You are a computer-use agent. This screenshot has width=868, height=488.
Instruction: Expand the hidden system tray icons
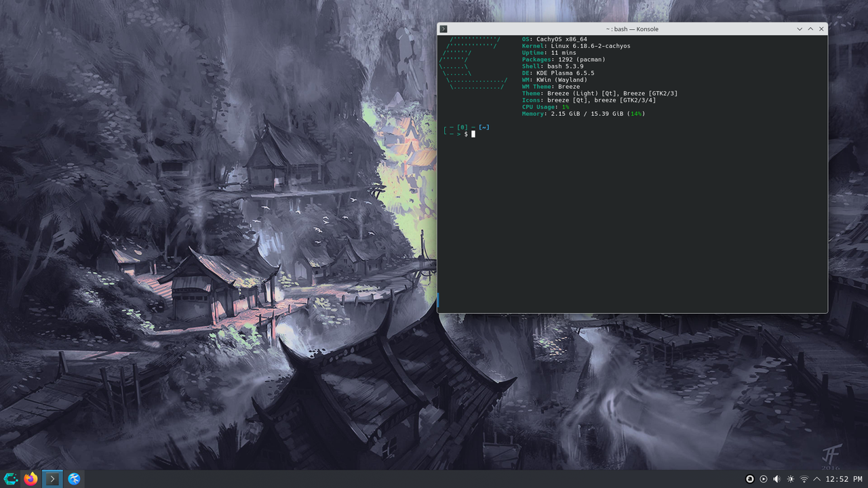coord(817,479)
